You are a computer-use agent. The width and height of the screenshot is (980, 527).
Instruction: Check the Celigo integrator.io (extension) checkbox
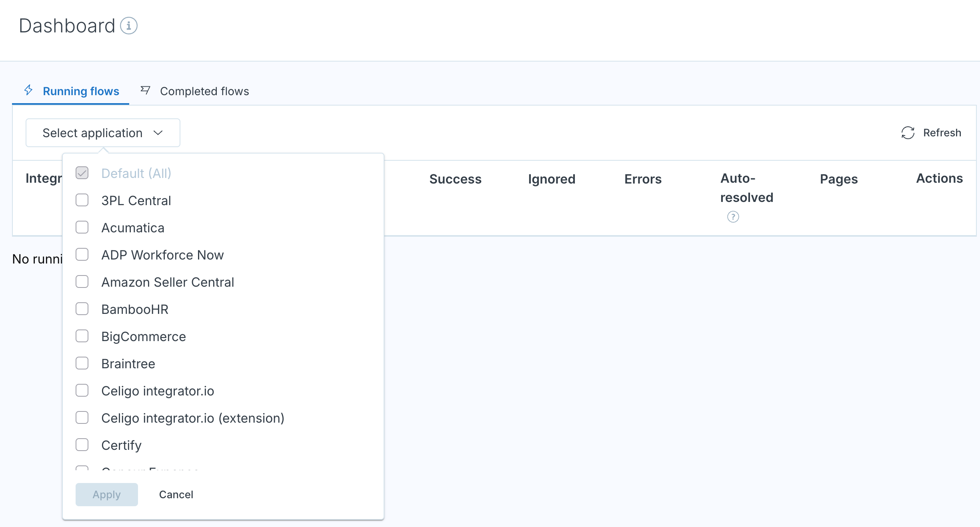[x=82, y=418]
